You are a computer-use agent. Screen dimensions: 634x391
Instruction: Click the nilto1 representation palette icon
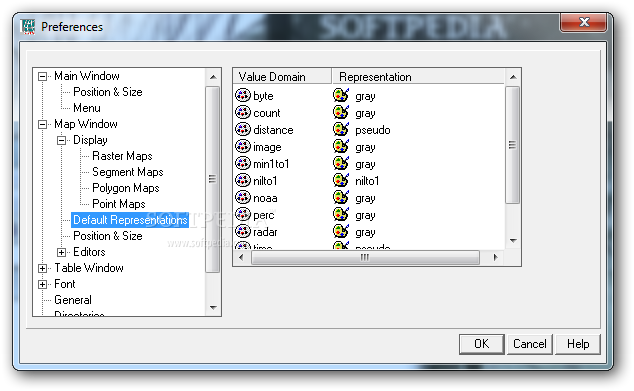click(341, 180)
